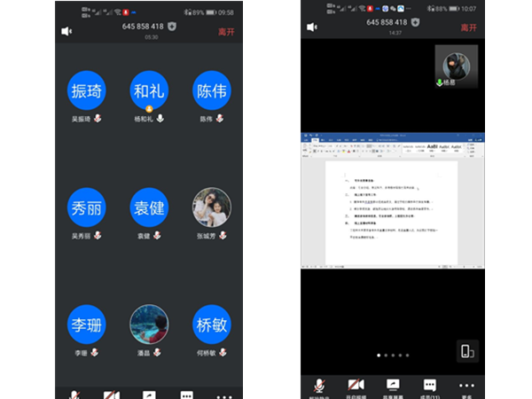Viewport: 532px width, 399px height.
Task: Turn on the video camera in the 14:37 meeting
Action: (356, 385)
